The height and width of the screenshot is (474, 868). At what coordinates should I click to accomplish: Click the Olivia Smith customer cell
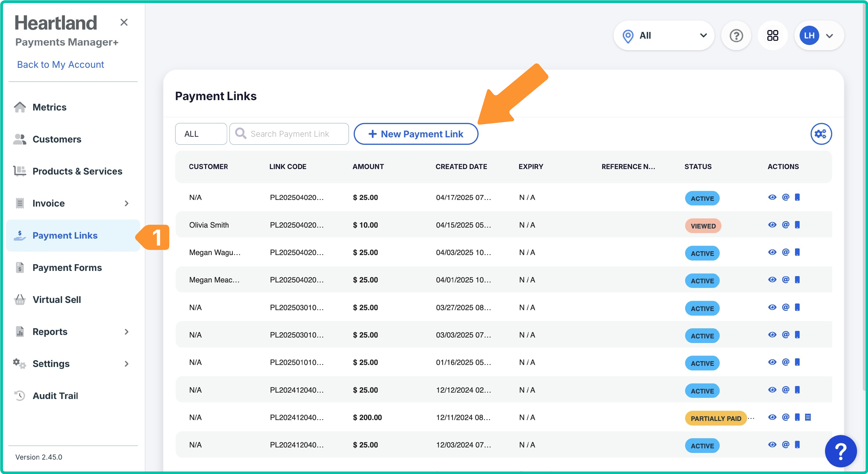(x=209, y=225)
